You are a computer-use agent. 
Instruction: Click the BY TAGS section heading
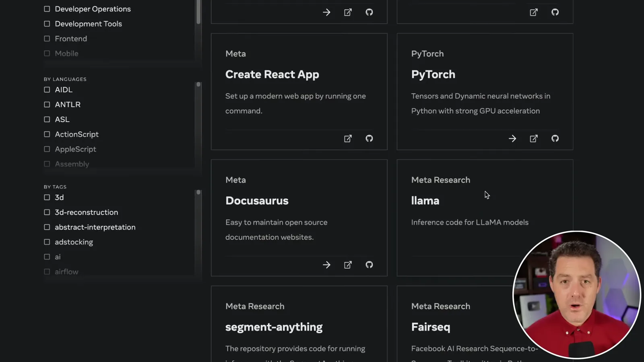[x=55, y=187]
